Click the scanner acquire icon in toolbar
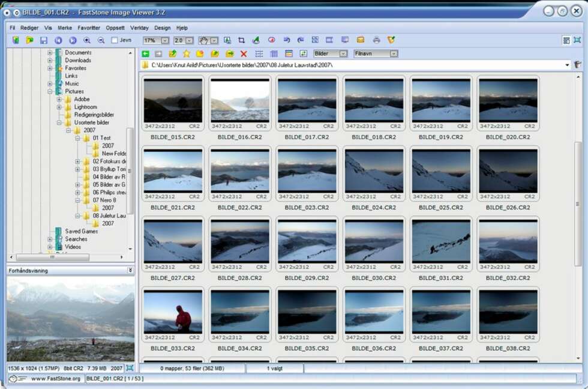 coord(16,40)
